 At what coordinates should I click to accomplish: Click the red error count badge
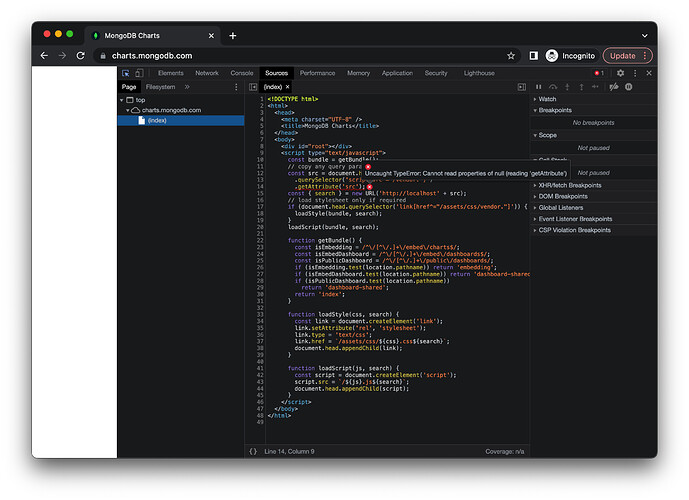pos(599,73)
